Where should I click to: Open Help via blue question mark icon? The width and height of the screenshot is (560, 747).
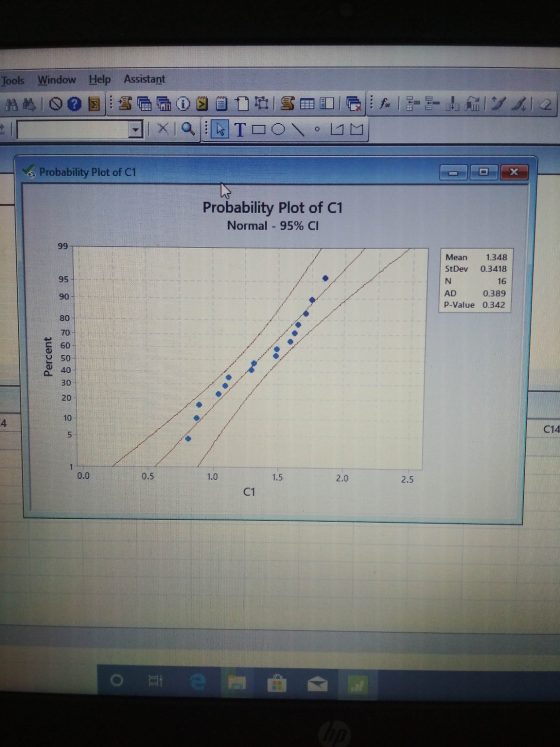(x=74, y=104)
